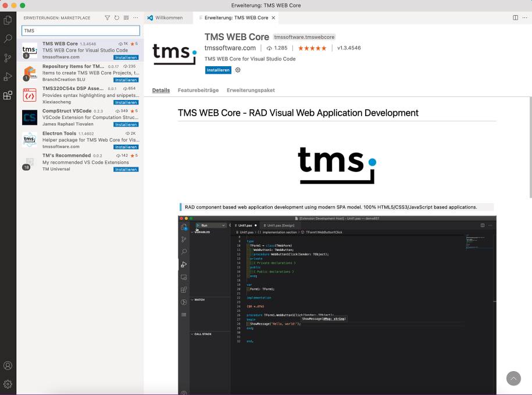The width and height of the screenshot is (532, 395).
Task: Select TMS320C64x DSP Asse... title
Action: tap(73, 88)
